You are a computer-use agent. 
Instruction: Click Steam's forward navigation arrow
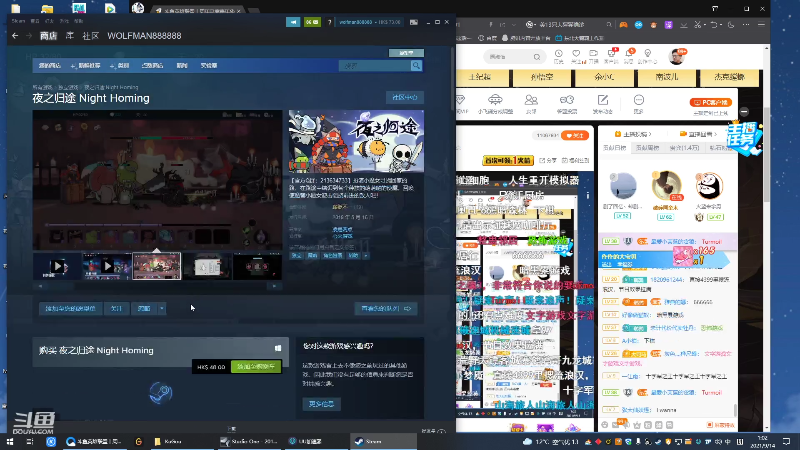tap(29, 36)
